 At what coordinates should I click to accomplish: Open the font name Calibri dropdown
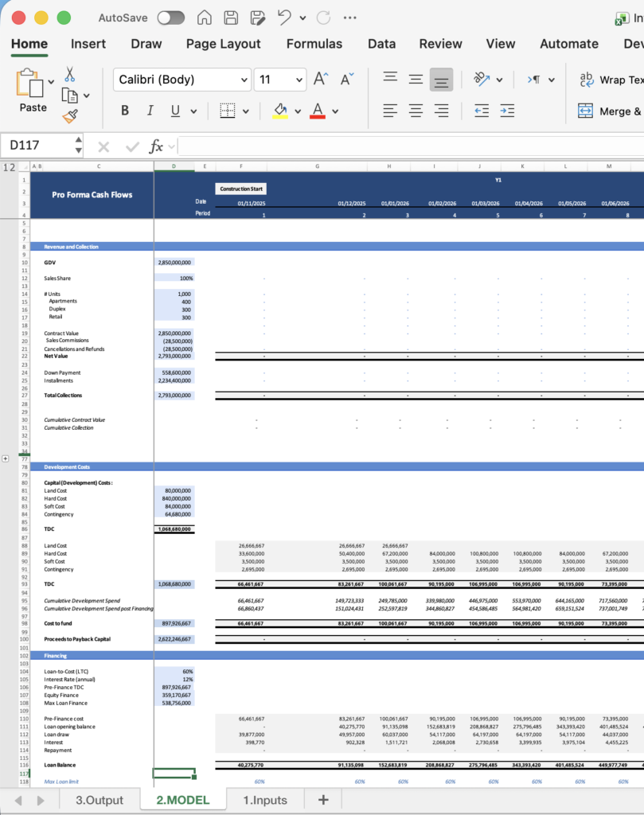(244, 80)
